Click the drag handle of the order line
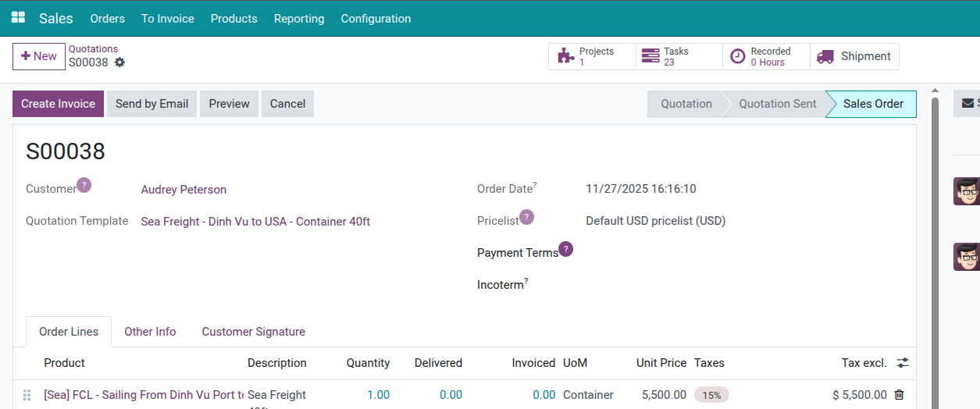The image size is (980, 409). (27, 395)
